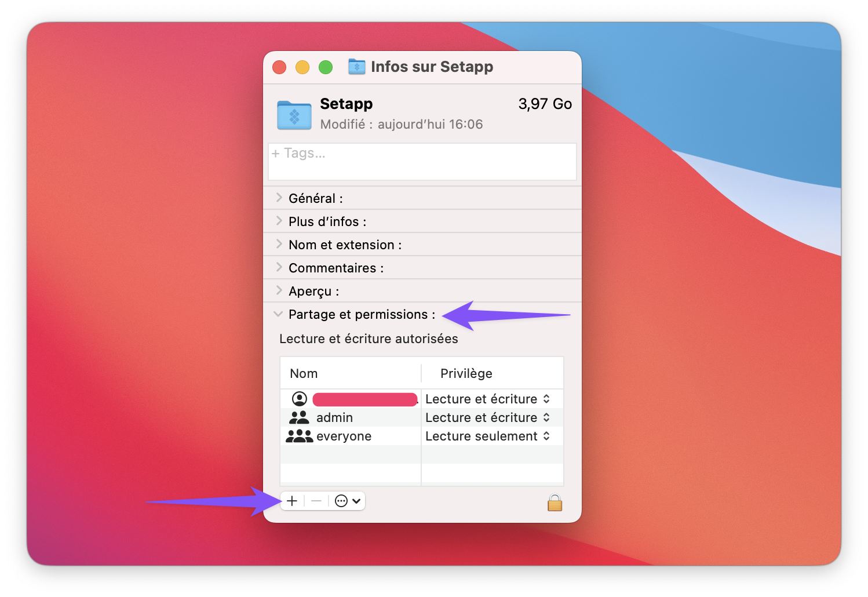Minimize the window using the yellow button

tap(302, 67)
